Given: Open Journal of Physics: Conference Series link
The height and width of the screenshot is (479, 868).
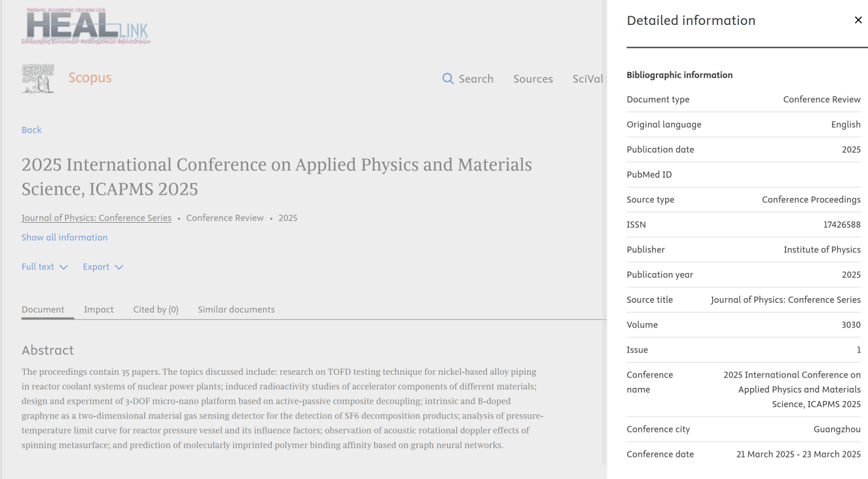Looking at the screenshot, I should point(96,218).
